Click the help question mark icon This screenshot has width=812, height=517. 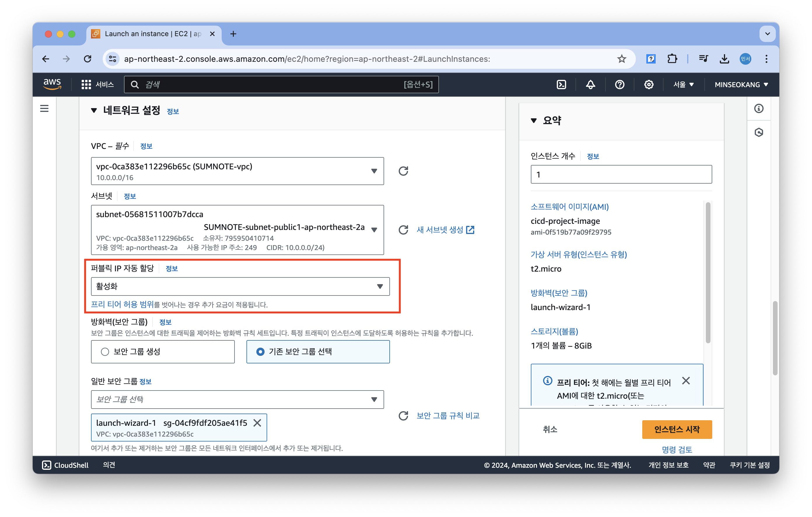pyautogui.click(x=619, y=85)
